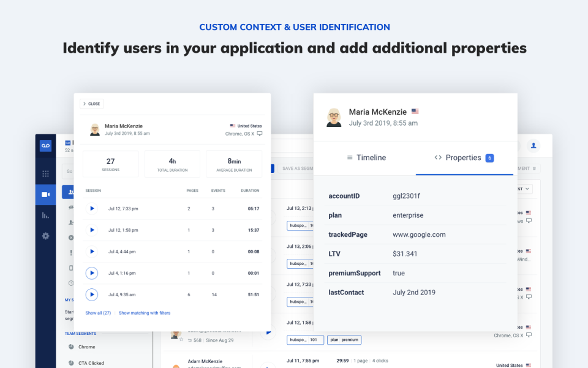Click the settings gear in the left sidebar
The image size is (588, 368).
(45, 236)
